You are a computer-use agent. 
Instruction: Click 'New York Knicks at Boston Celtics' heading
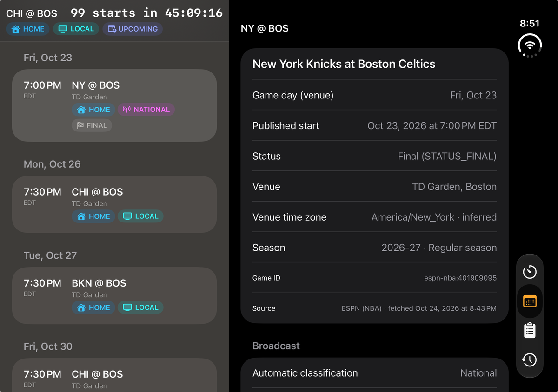[x=344, y=64]
